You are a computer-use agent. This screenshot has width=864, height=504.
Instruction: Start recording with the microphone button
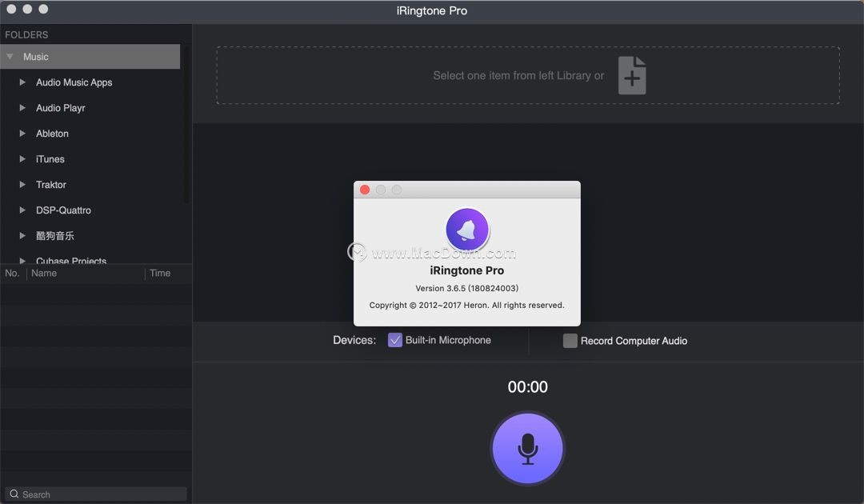tap(527, 448)
